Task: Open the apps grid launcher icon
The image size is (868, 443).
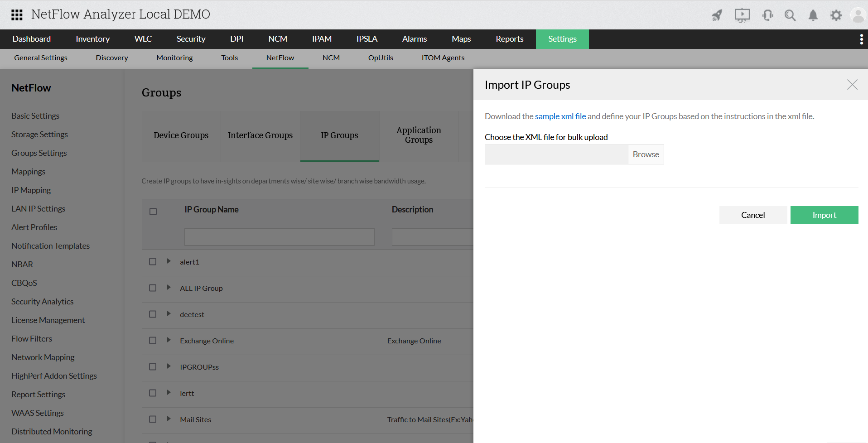Action: tap(17, 15)
